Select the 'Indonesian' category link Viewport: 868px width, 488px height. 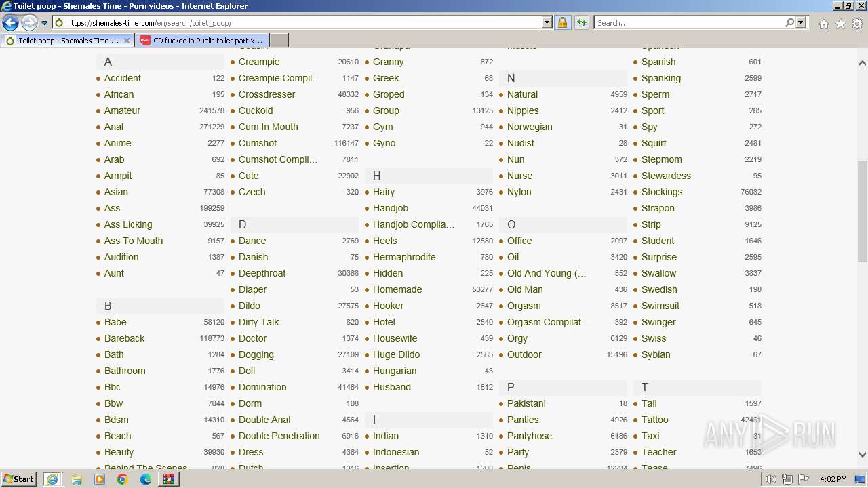(x=396, y=452)
